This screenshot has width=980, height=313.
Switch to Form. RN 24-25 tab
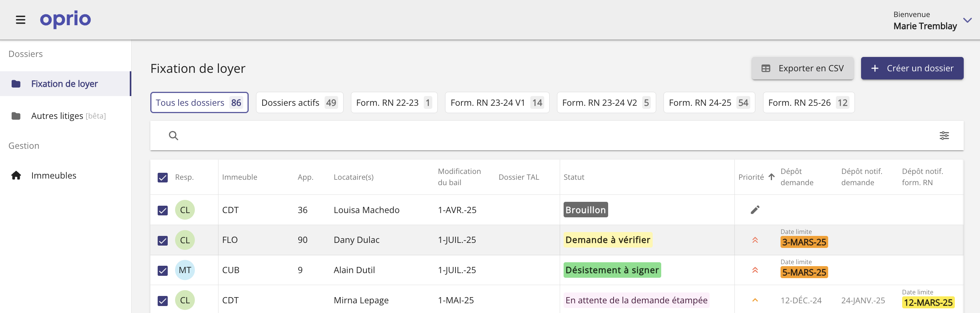coord(709,103)
